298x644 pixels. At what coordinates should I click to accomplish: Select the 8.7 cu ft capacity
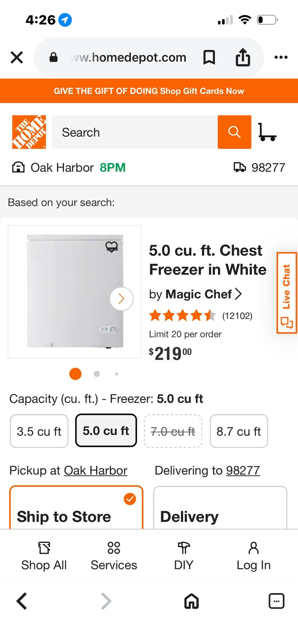coord(239,431)
